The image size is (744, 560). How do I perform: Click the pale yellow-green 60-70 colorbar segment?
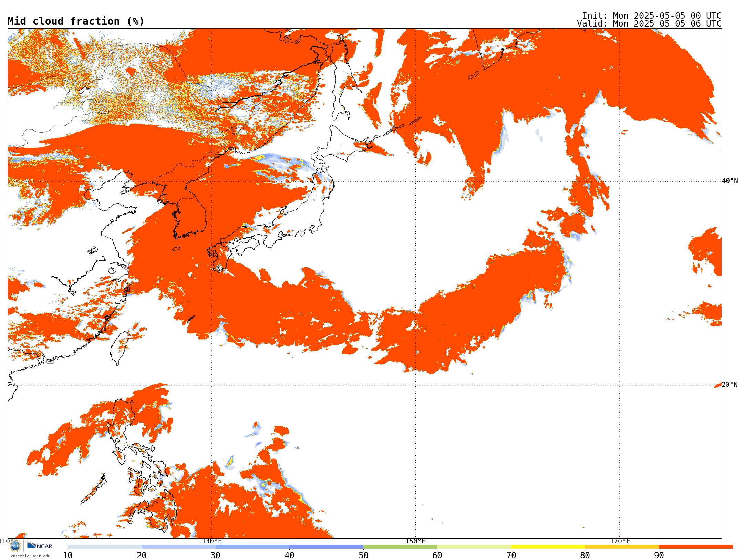(x=474, y=547)
